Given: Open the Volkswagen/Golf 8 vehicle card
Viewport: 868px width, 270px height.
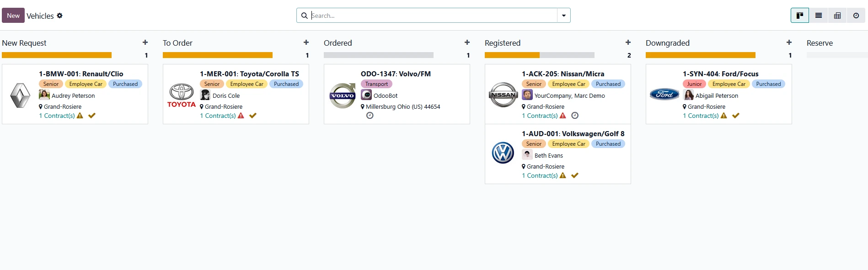Looking at the screenshot, I should point(573,133).
